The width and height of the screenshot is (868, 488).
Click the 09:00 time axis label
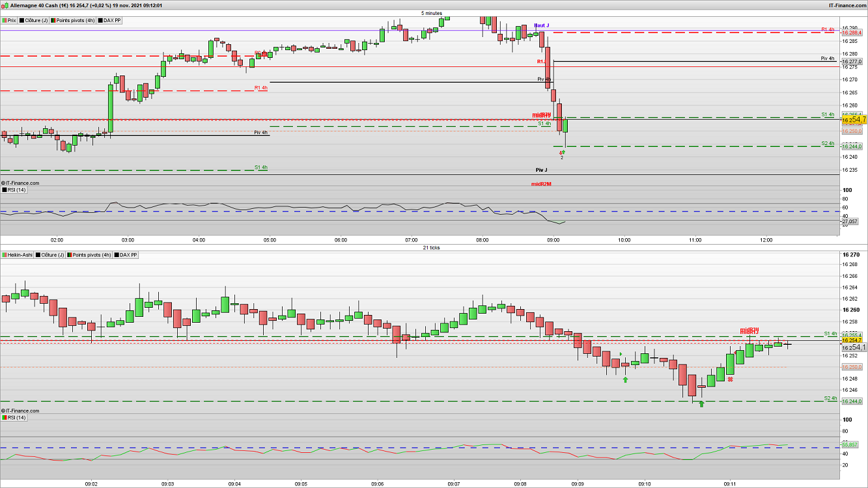point(553,239)
